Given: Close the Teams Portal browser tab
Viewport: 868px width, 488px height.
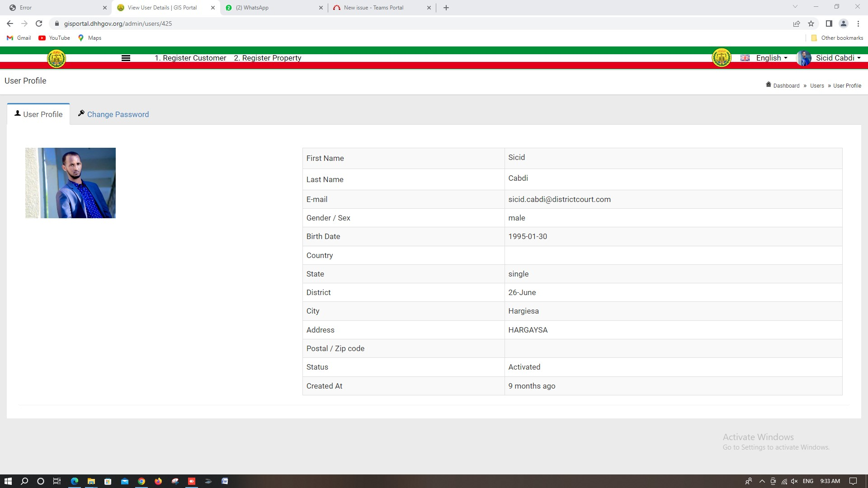Looking at the screenshot, I should point(429,8).
